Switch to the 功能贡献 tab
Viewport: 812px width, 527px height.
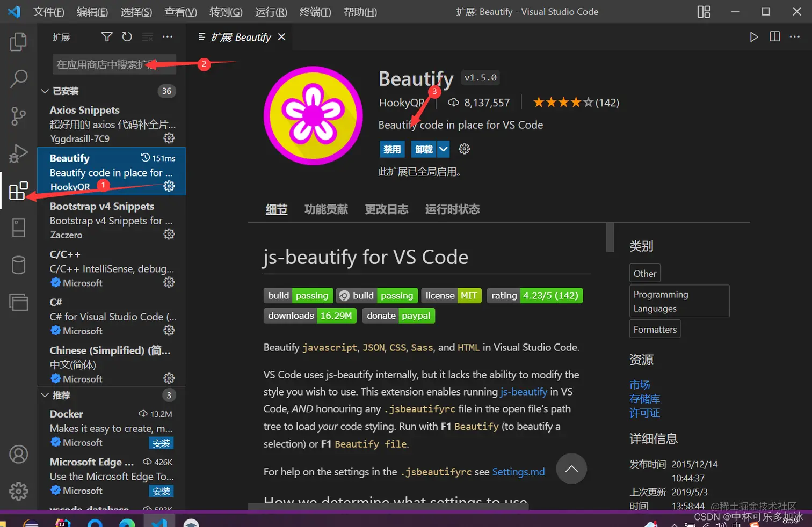pyautogui.click(x=326, y=209)
